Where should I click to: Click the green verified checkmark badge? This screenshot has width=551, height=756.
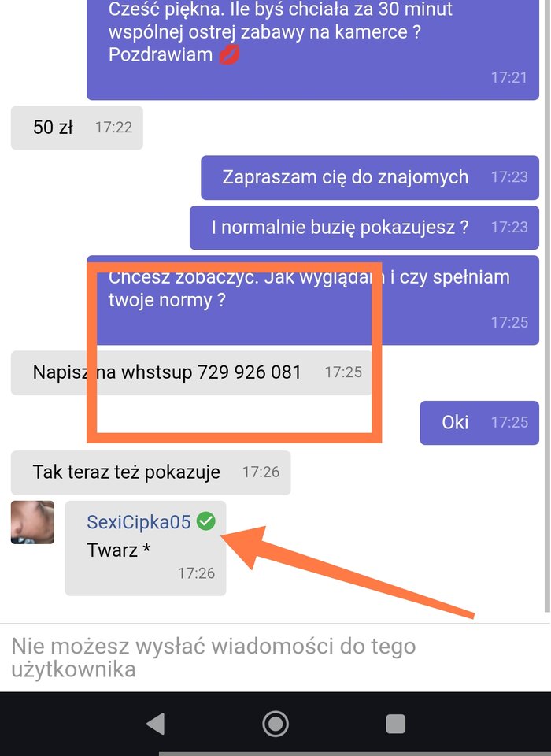tap(206, 521)
